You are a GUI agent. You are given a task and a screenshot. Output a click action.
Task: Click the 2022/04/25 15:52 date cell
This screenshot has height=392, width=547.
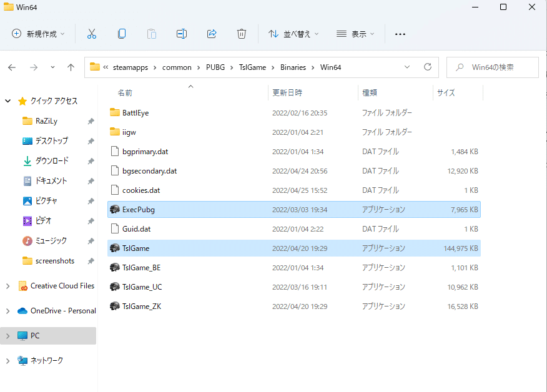coord(300,190)
